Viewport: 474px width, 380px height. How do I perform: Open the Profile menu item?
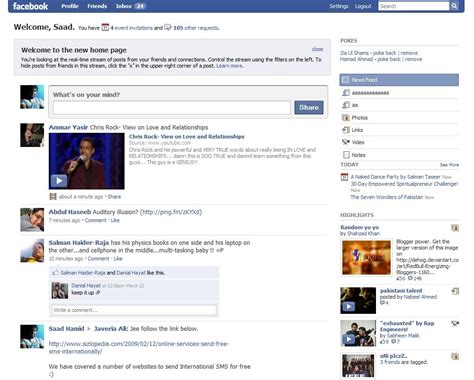point(70,6)
